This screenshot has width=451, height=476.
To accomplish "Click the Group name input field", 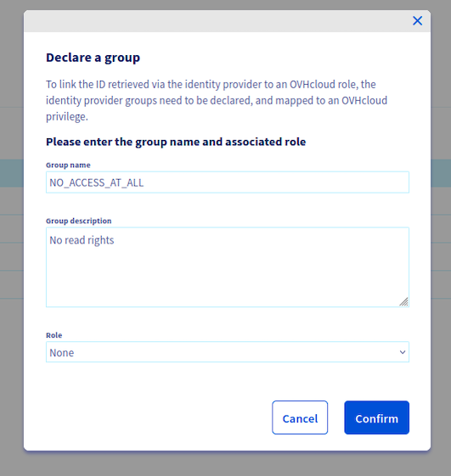I will (x=228, y=182).
